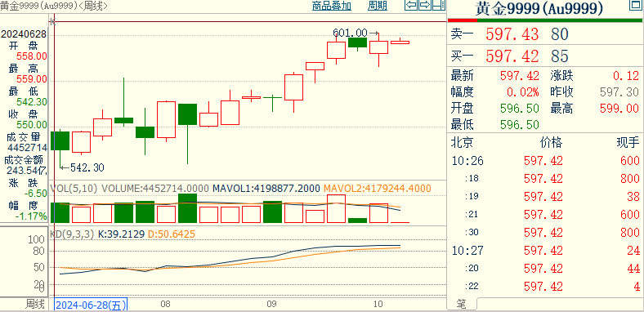Click the 卖一 ask price 597.43
The image size is (644, 312).
pos(512,34)
